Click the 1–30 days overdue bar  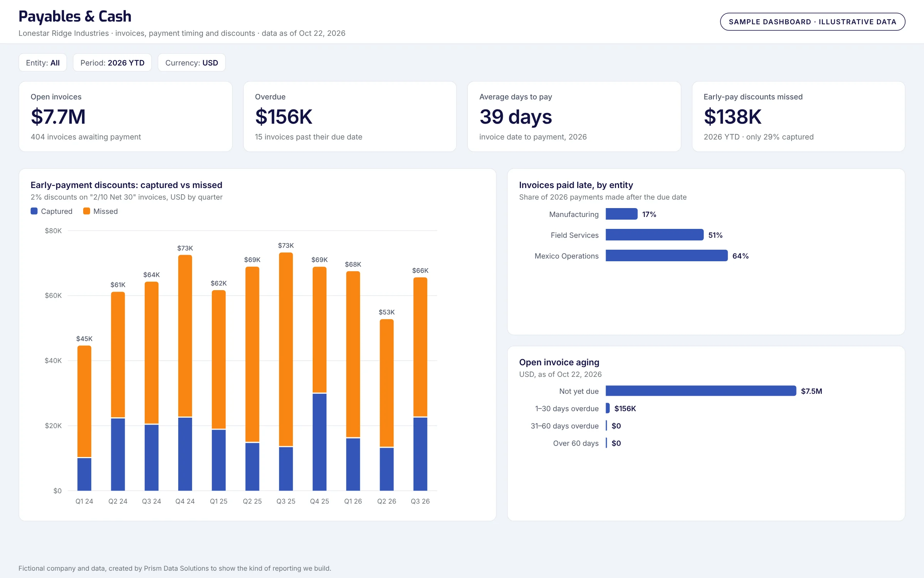[608, 408]
